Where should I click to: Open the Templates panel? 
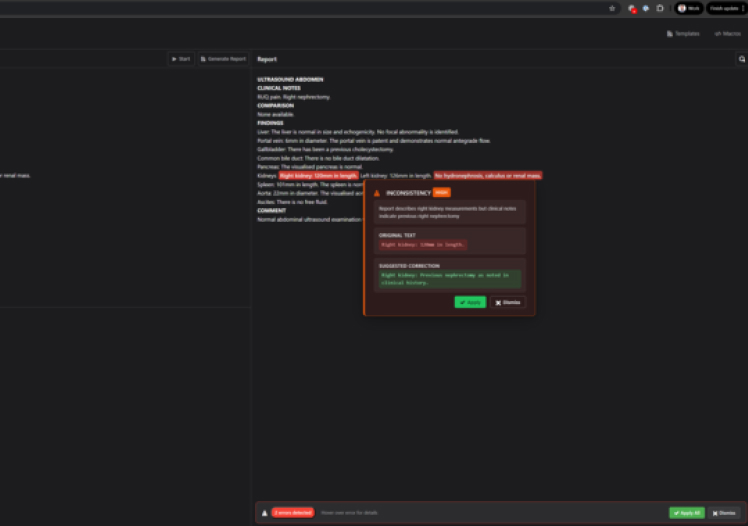[683, 34]
